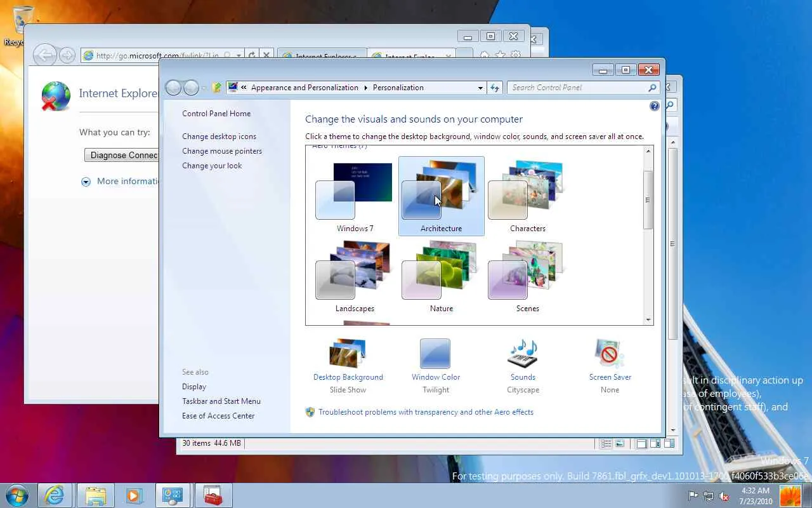Switch to details view in rear window status bar
812x508 pixels.
click(606, 444)
